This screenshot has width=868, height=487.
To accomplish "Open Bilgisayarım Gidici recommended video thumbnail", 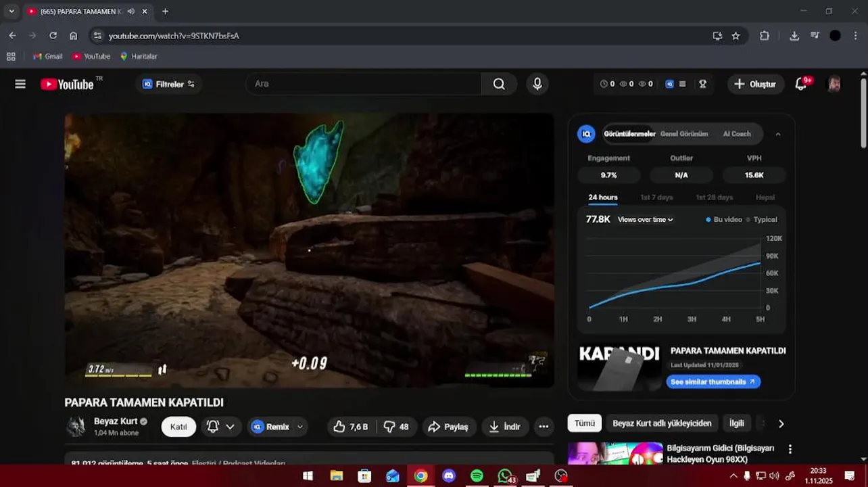I will 615,453.
